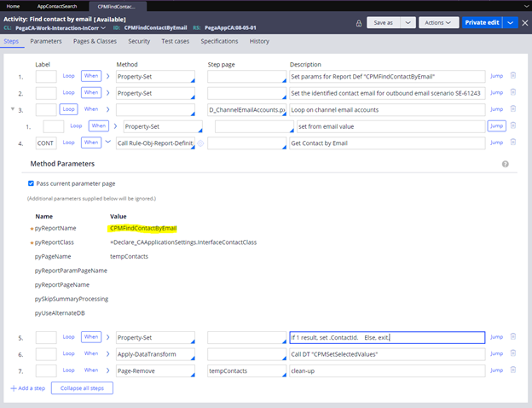Toggle the Loop button on step 3
The width and height of the screenshot is (532, 408).
coord(67,109)
